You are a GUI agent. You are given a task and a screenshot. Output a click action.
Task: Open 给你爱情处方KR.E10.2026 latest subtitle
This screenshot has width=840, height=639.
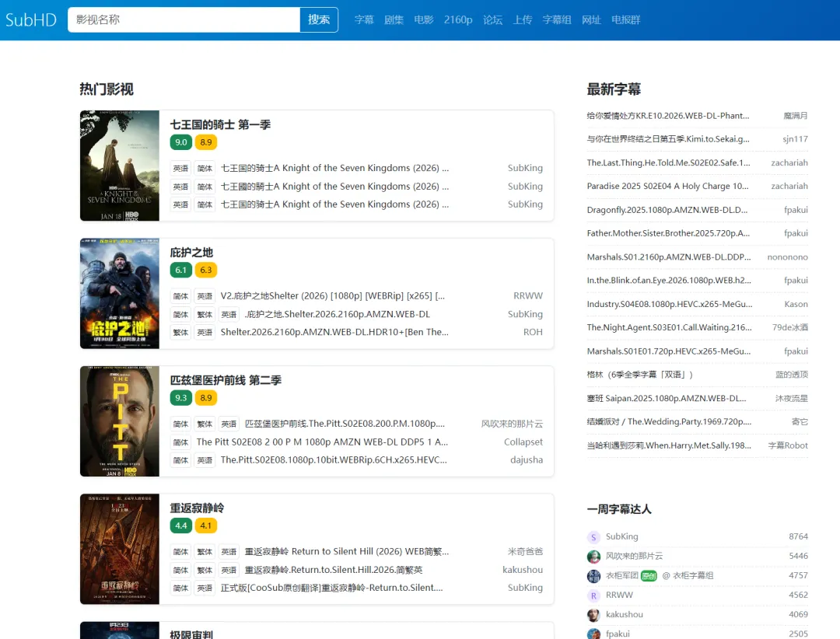tap(668, 116)
